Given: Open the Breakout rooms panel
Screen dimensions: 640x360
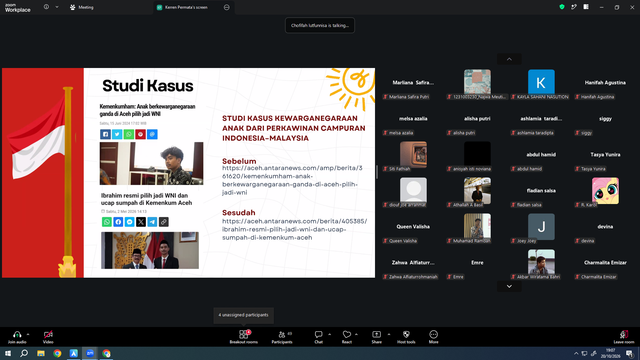Looking at the screenshot, I should (243, 337).
